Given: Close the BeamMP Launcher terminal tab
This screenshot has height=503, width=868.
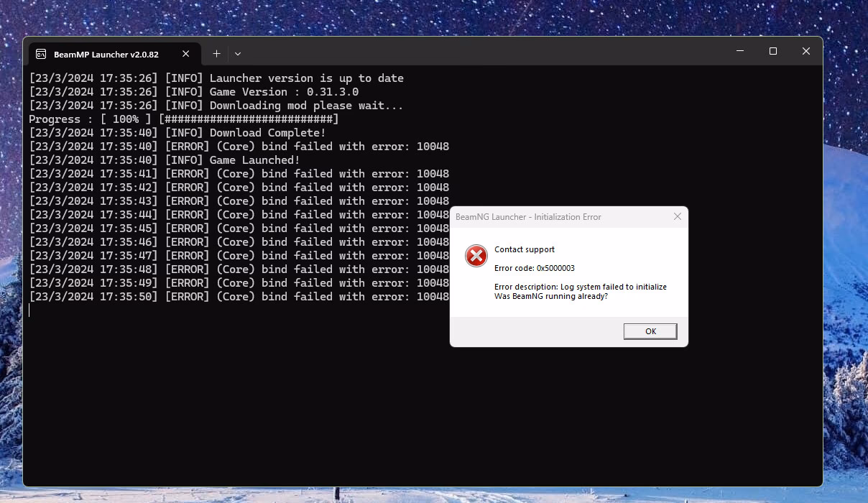Looking at the screenshot, I should point(185,54).
